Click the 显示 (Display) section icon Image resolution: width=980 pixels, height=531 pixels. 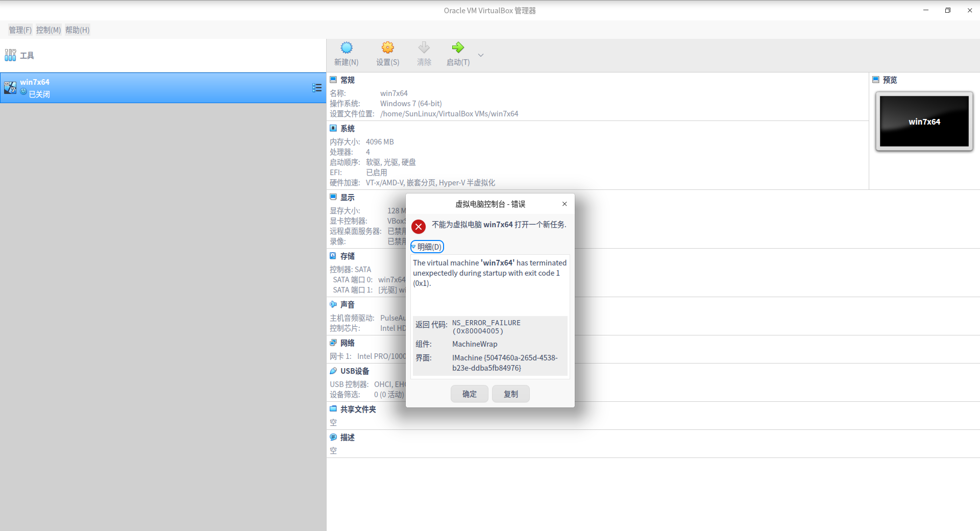[x=333, y=197]
